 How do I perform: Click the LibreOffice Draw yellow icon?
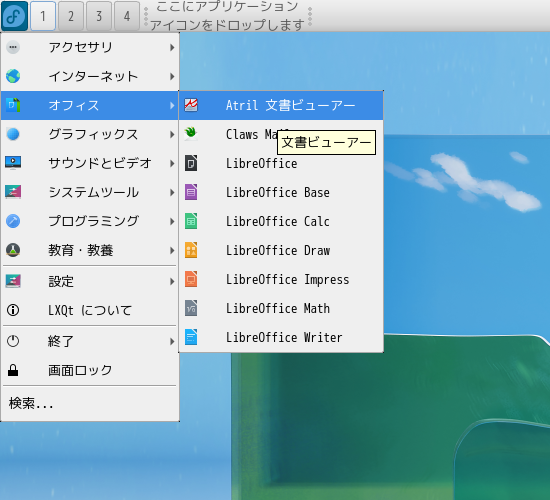[191, 250]
